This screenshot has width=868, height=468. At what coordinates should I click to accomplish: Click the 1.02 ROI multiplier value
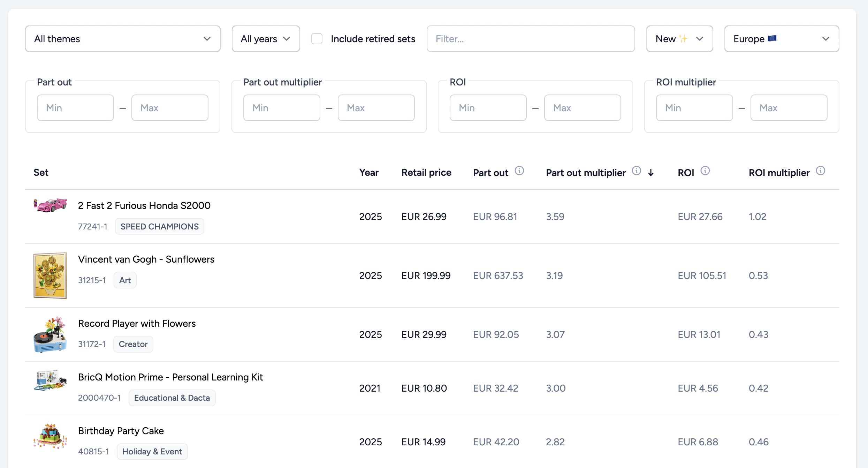coord(757,217)
